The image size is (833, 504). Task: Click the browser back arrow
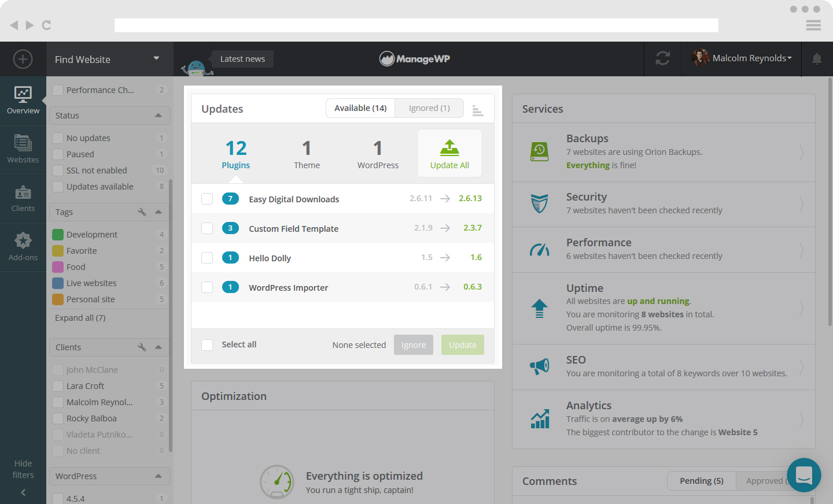[x=14, y=25]
